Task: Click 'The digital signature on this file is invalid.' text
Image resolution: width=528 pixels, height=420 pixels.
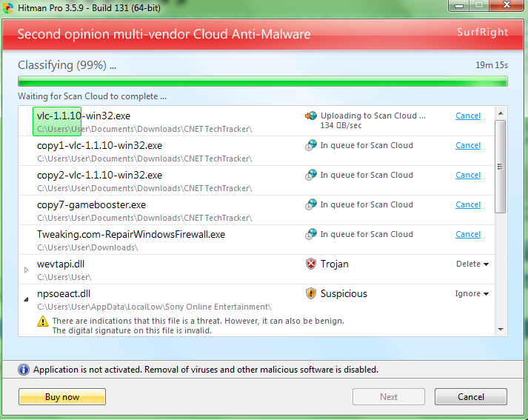Action: (132, 331)
